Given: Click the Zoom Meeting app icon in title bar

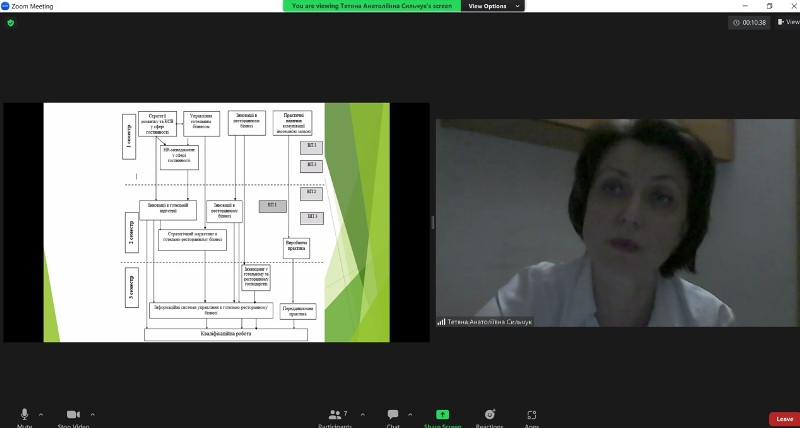Looking at the screenshot, I should 5,6.
